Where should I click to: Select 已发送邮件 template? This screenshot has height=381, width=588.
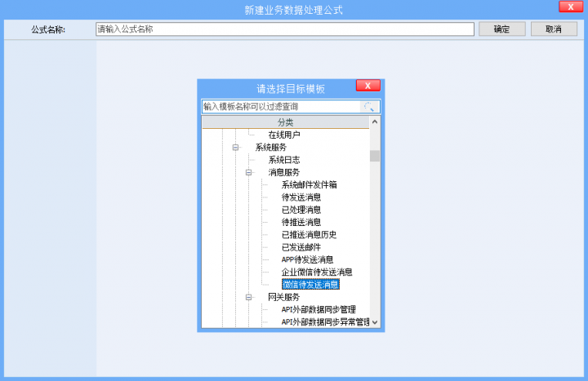click(x=301, y=247)
